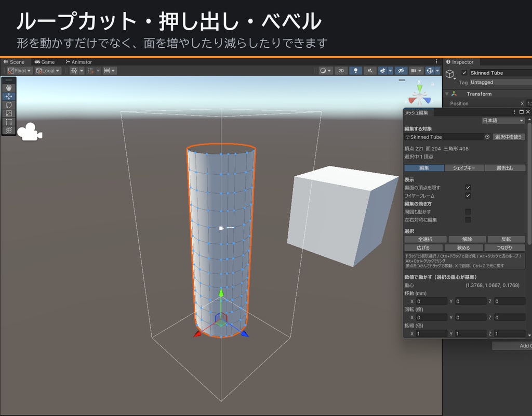Open the Pivot handle position dropdown
The height and width of the screenshot is (416, 532).
(19, 71)
